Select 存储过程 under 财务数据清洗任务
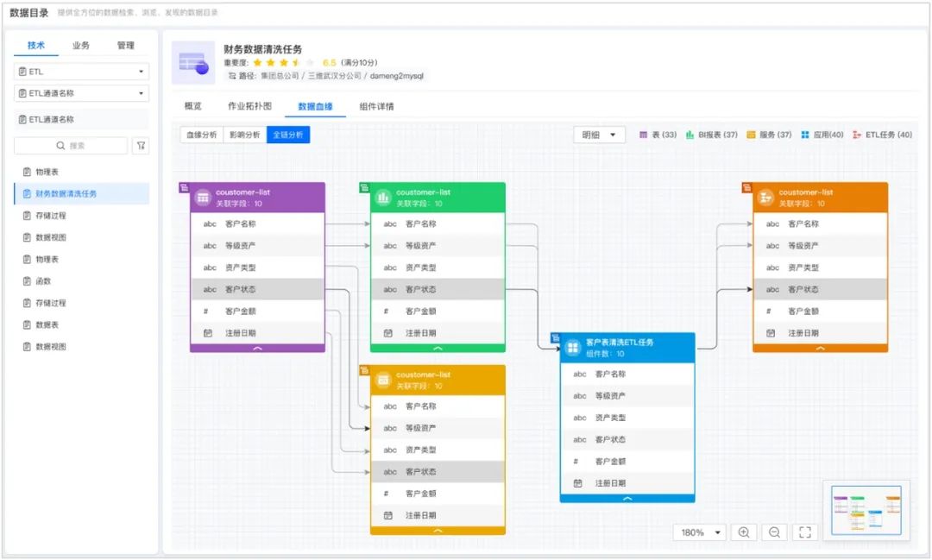 pos(50,216)
